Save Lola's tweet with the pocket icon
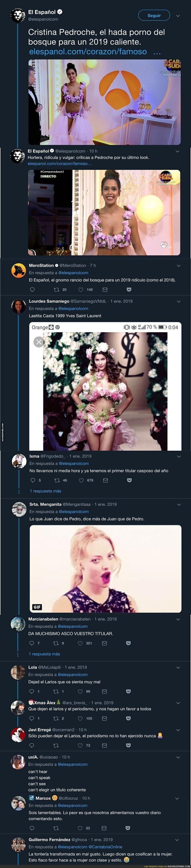191x868 pixels. tap(128, 691)
